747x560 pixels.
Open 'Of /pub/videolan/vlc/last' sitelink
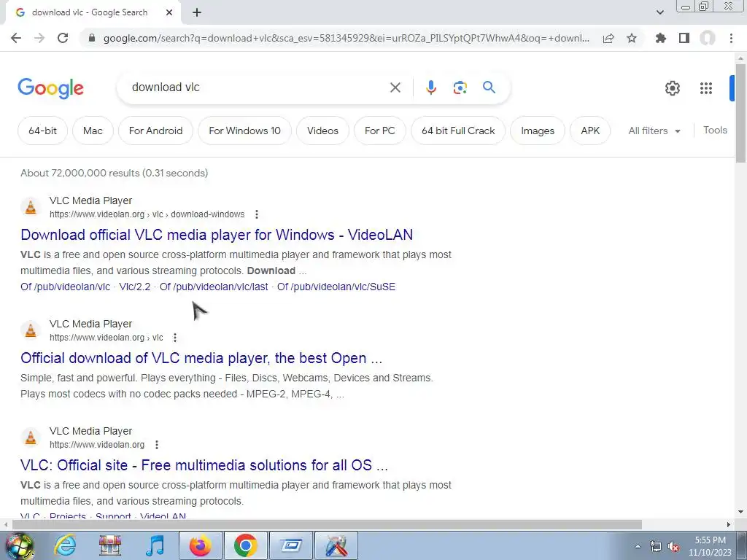tap(214, 287)
